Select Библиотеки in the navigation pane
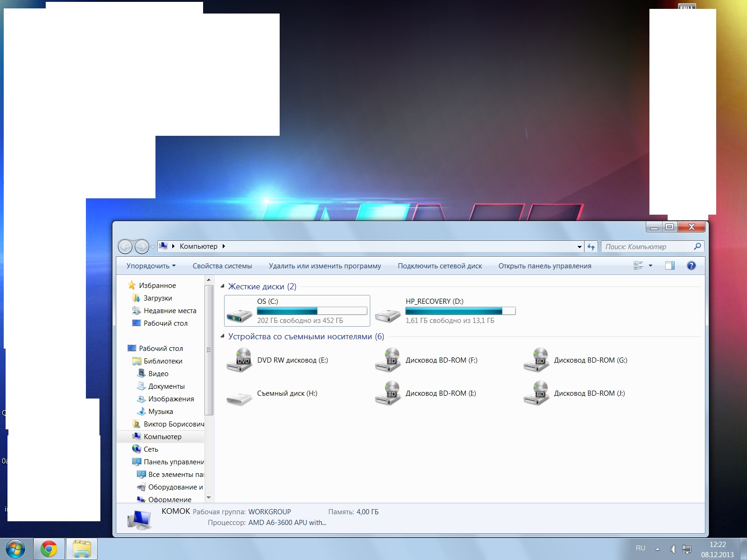Viewport: 747px width, 560px height. [163, 361]
